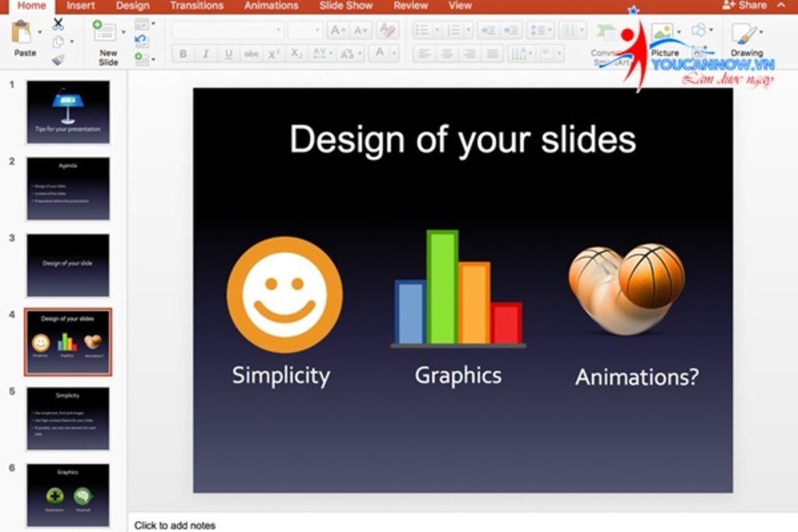Switch to the Insert tab
Screen dimensions: 798x532
(80, 5)
